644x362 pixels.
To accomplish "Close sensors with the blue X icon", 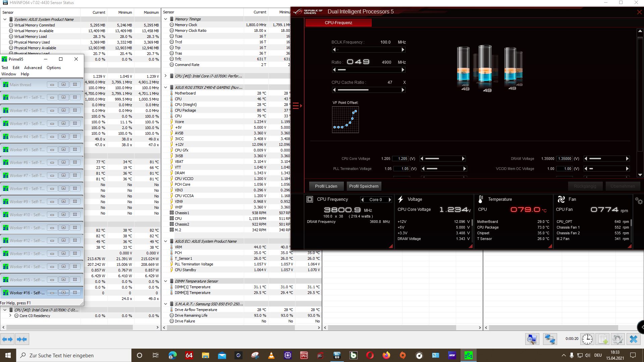I will 634,339.
